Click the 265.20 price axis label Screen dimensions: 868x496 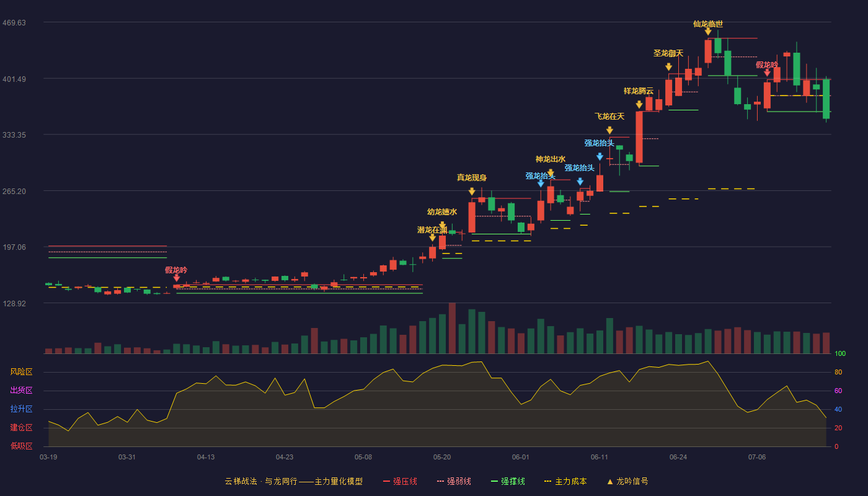click(x=14, y=191)
